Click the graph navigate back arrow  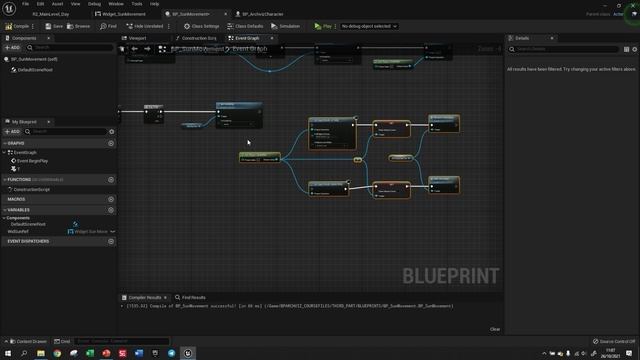[134, 49]
